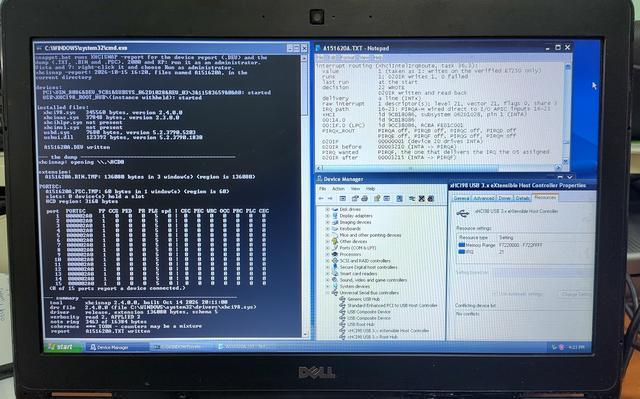The image size is (640, 399).
Task: Click the Forward arrow in Device Manager toolbar
Action: 330,199
